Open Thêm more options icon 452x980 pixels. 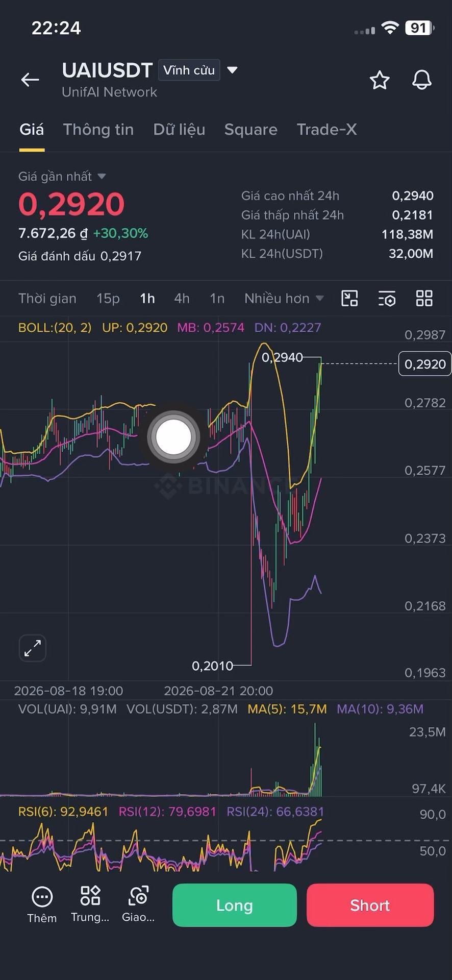[42, 905]
